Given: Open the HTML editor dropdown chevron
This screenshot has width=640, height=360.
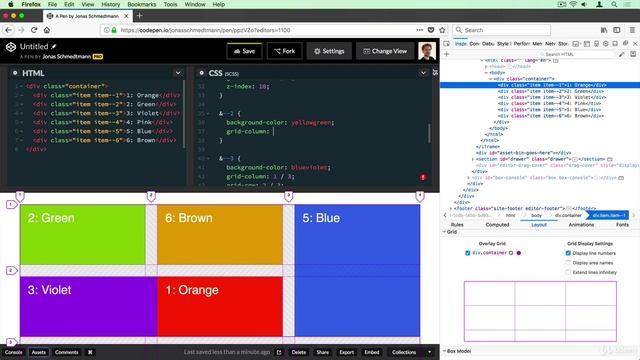Looking at the screenshot, I should pos(178,73).
